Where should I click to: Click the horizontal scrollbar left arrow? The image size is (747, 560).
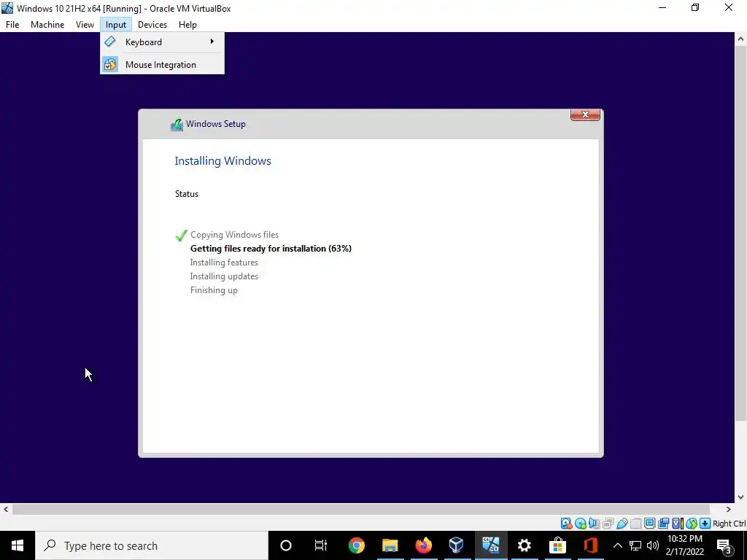point(6,509)
